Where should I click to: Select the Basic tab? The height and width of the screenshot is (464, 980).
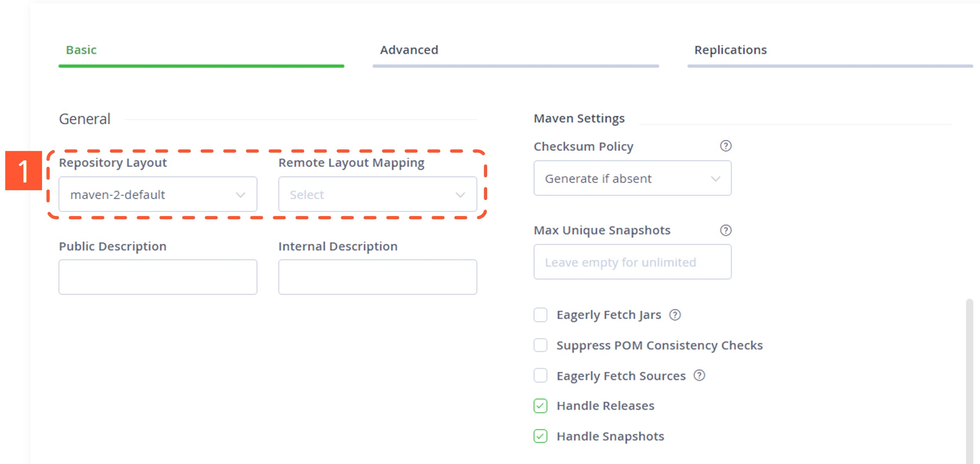tap(81, 50)
